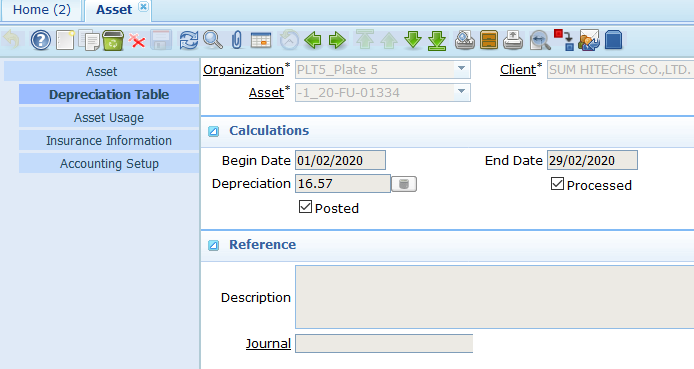Delete record using green recycle bin icon
The image size is (694, 369).
113,40
